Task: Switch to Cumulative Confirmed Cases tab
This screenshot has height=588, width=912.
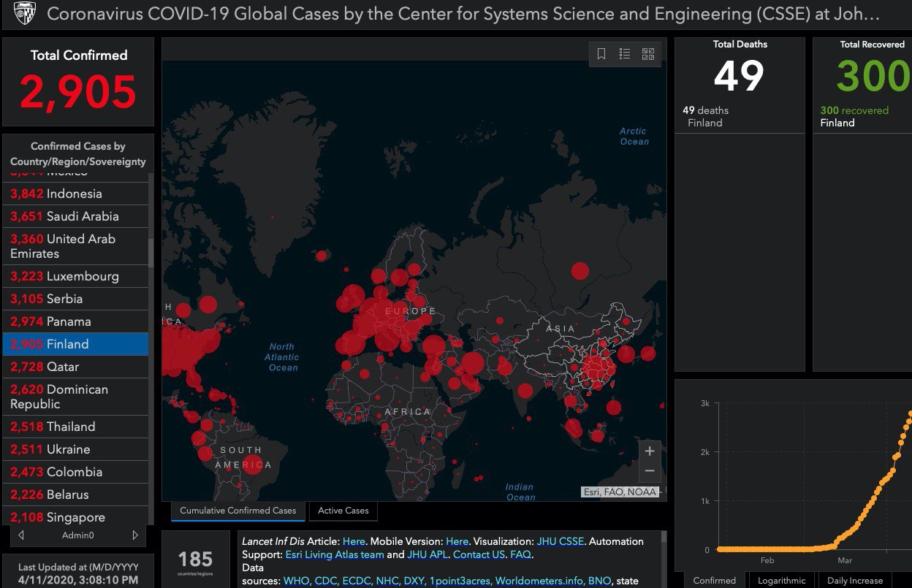Action: 238,511
